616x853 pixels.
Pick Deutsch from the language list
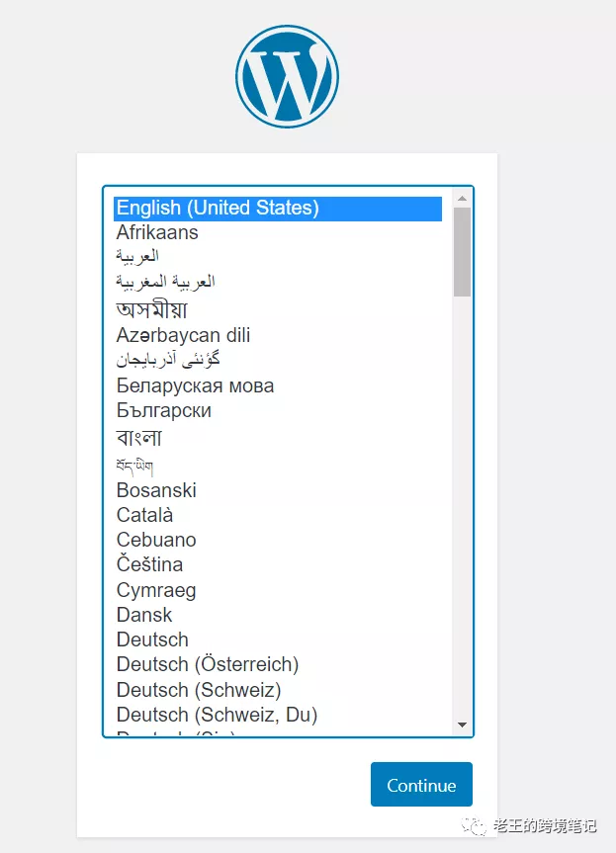[152, 640]
